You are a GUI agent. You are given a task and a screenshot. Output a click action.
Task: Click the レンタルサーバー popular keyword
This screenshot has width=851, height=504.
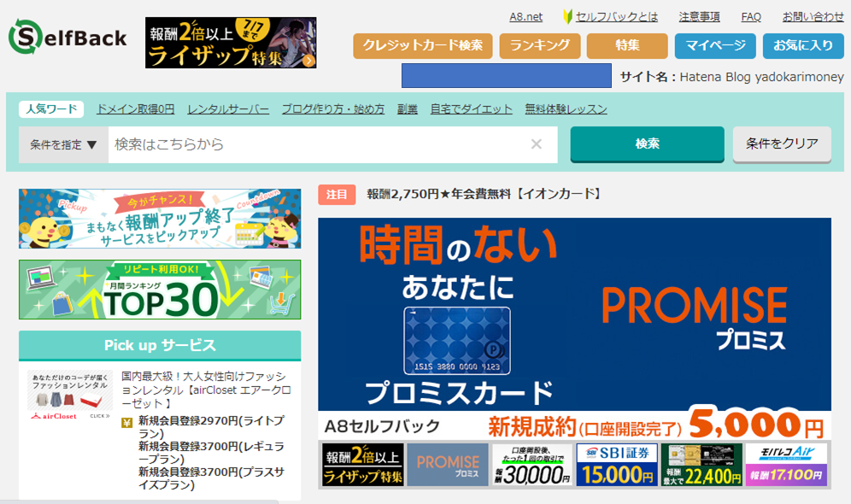click(228, 109)
